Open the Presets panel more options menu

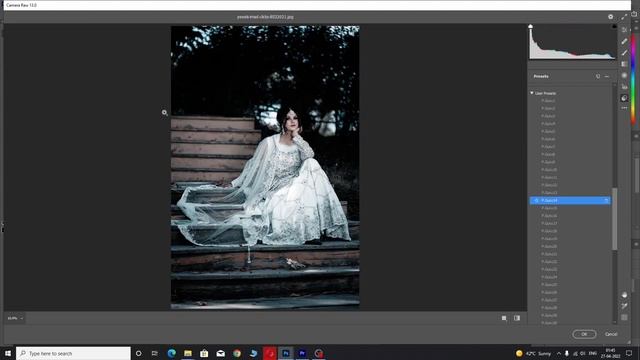click(x=607, y=76)
